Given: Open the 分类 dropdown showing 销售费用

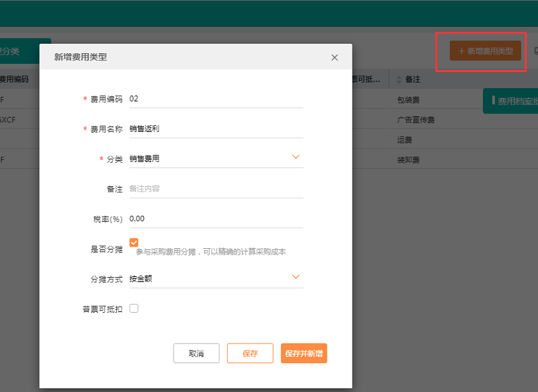Looking at the screenshot, I should [216, 159].
